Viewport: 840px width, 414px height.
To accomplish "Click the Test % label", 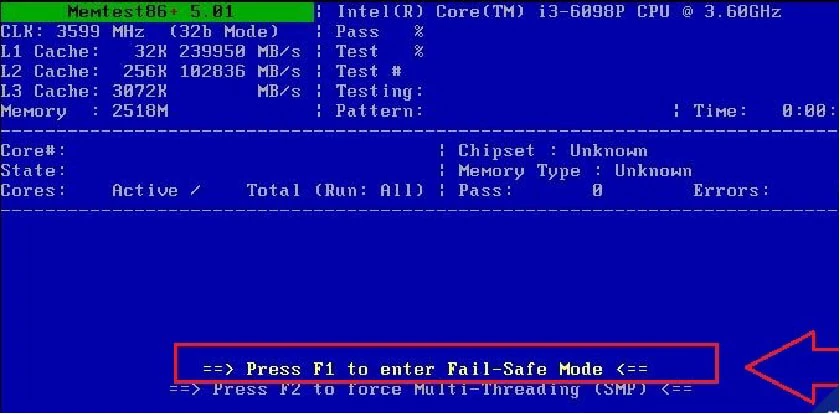I will point(380,51).
